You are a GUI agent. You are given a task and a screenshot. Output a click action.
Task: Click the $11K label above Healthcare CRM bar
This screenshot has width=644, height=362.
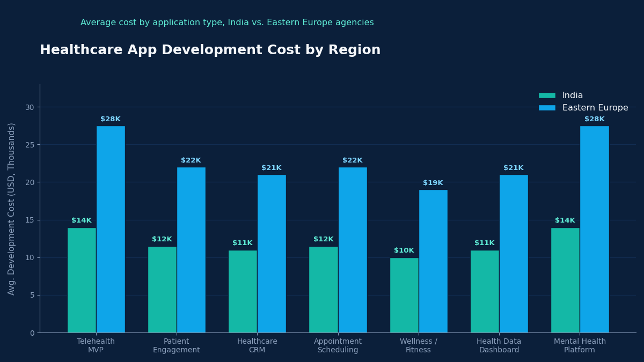click(x=243, y=243)
